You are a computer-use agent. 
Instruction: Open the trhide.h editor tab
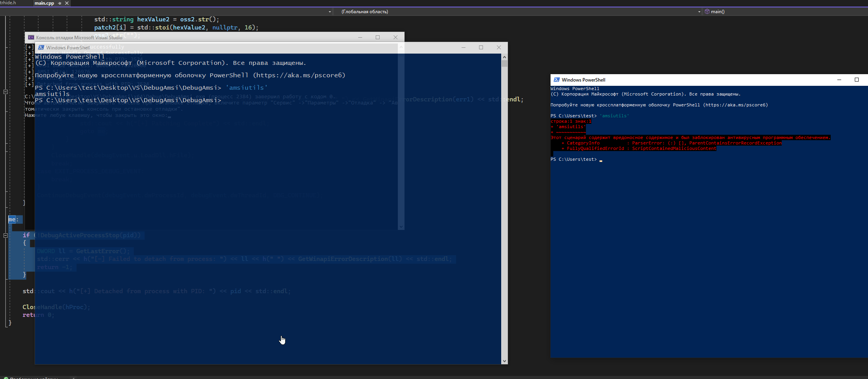click(8, 3)
